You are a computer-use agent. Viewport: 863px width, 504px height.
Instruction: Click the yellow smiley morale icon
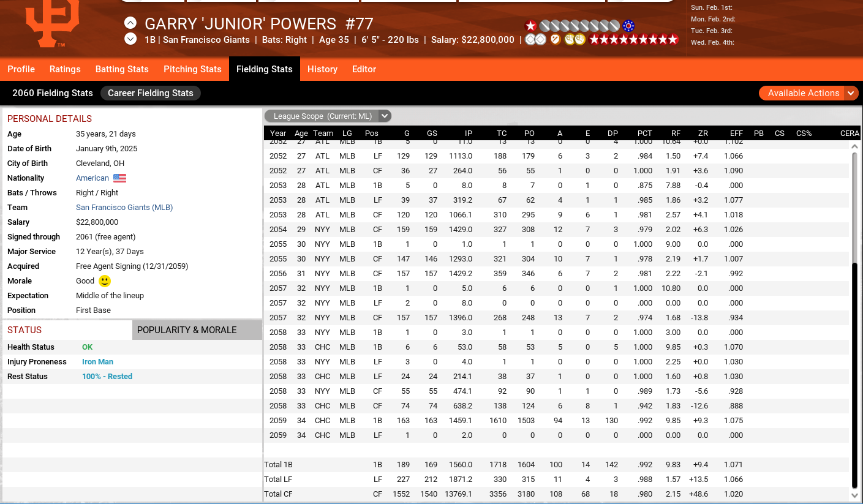pos(105,281)
